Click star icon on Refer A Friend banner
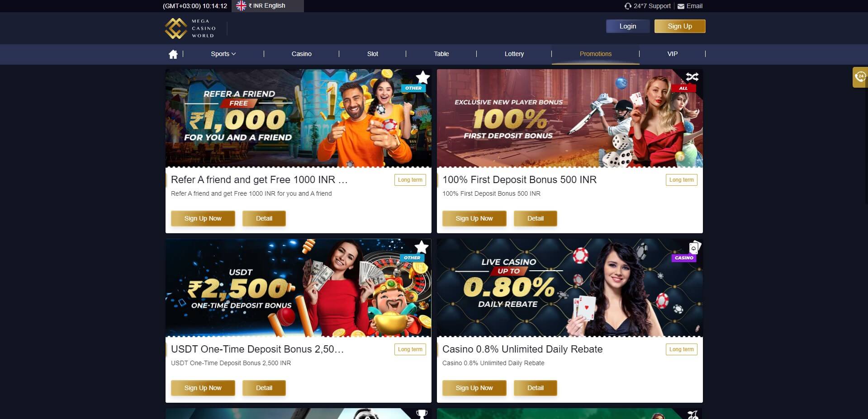Image resolution: width=868 pixels, height=419 pixels. pyautogui.click(x=422, y=77)
